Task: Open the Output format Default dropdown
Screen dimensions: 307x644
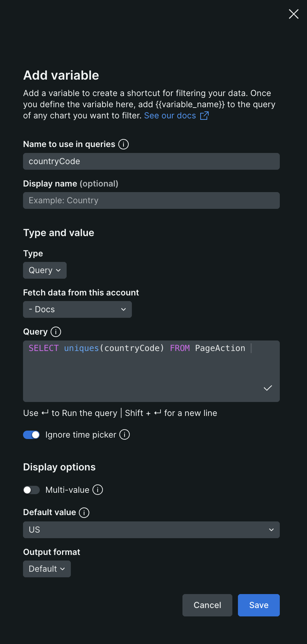Action: 47,569
